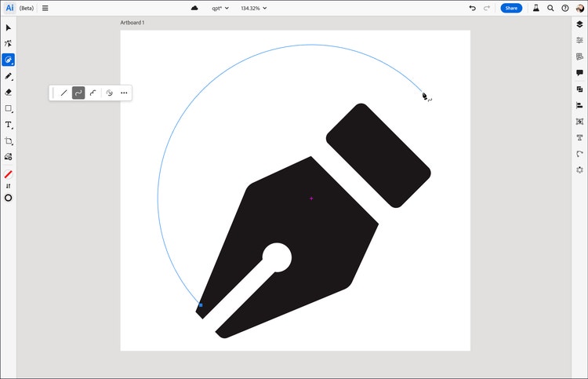
Task: Undo the last action
Action: pos(473,8)
